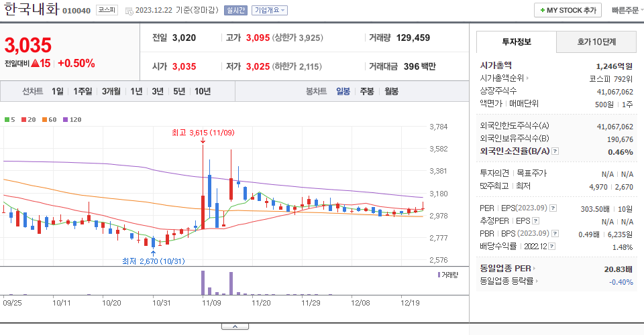644x335 pixels.
Task: Expand the 시가총액순위 arrow link
Action: click(527, 78)
